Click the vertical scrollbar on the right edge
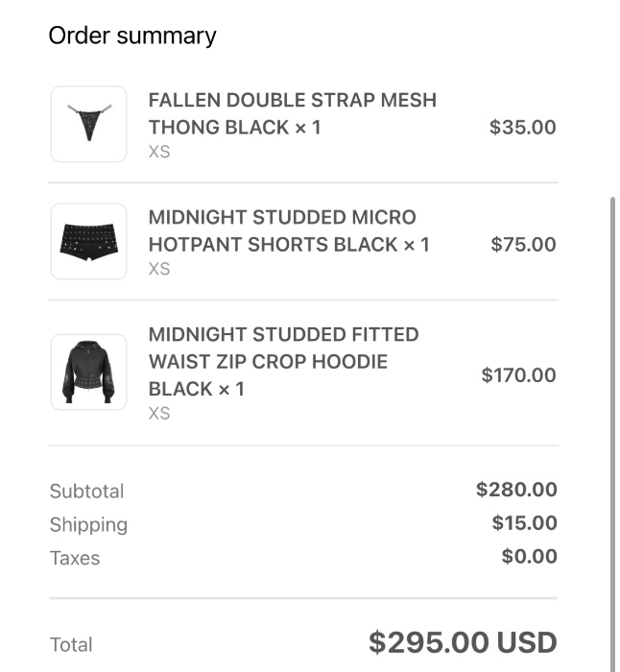Viewport: 620px width, 672px height. 613,432
